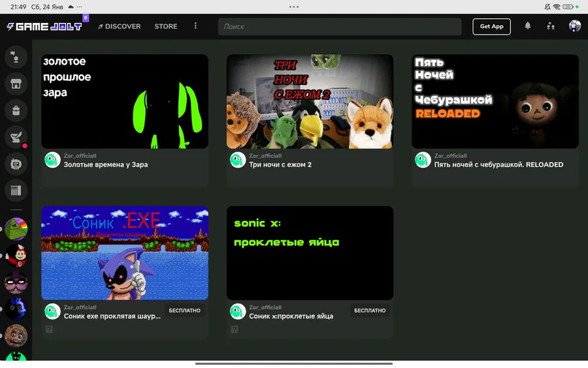
Task: Tap the status bar Wi-Fi icon
Action: coord(557,7)
